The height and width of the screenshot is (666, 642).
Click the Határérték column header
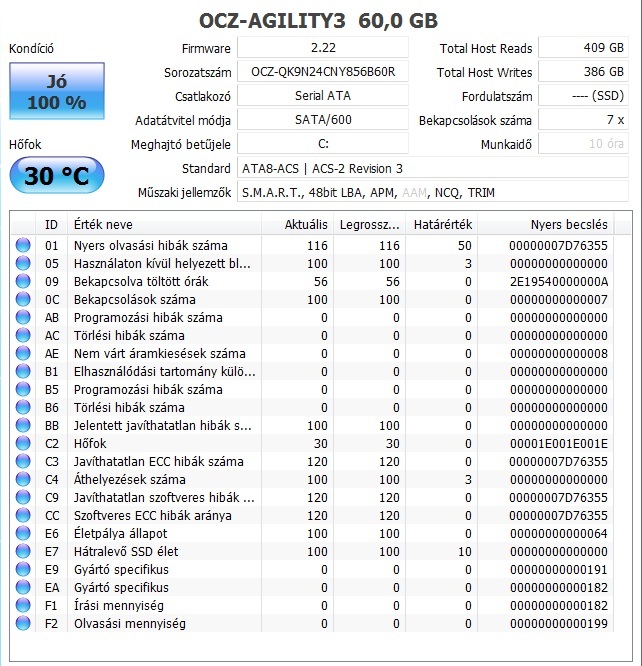pyautogui.click(x=442, y=224)
